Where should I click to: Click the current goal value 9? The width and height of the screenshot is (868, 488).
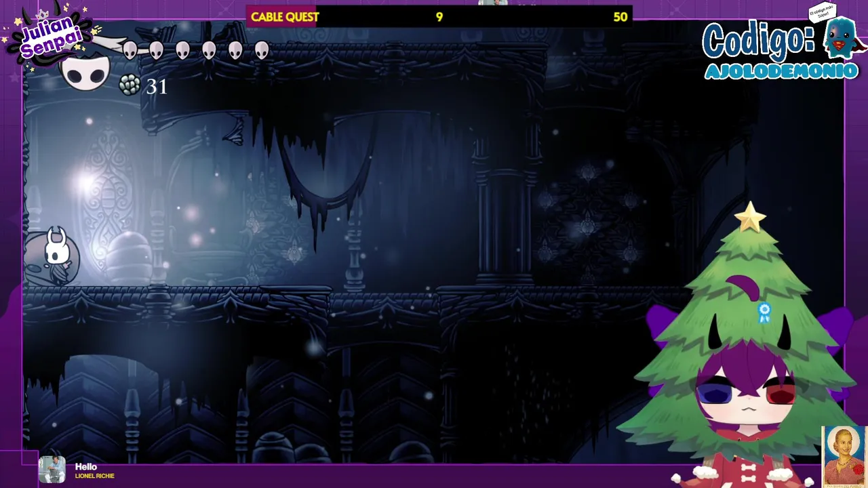point(439,17)
